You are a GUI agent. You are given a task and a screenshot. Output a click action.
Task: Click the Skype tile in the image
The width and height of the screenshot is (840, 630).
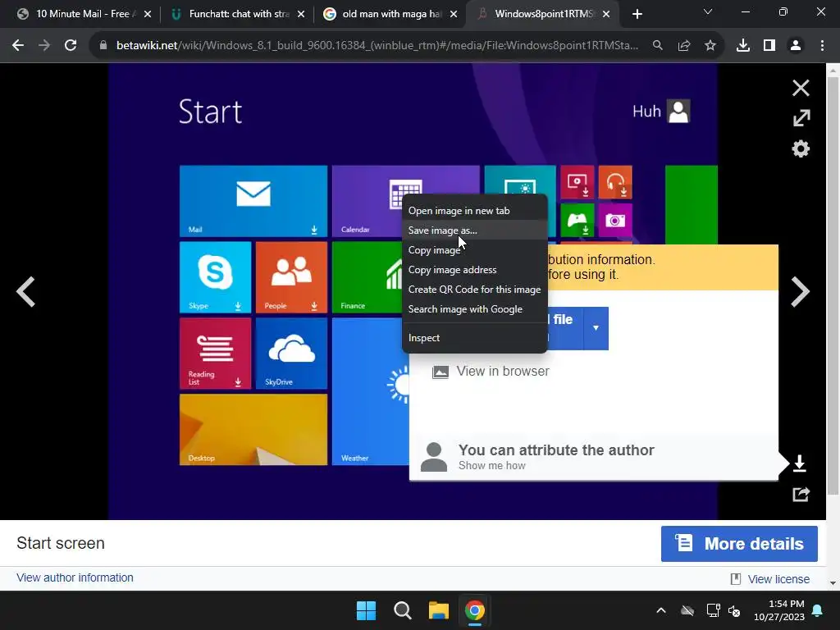[x=216, y=277]
